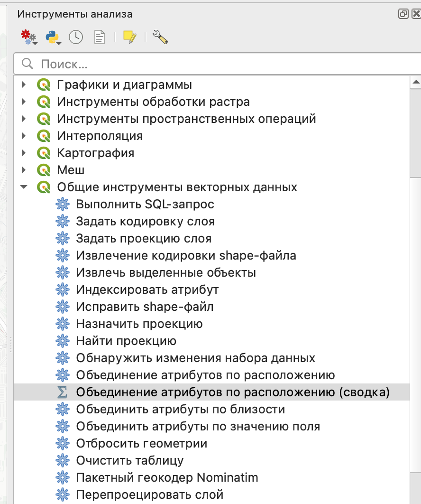This screenshot has height=504, width=421.
Task: Open Пакетный геокодер Nominatim tool
Action: coord(167,477)
